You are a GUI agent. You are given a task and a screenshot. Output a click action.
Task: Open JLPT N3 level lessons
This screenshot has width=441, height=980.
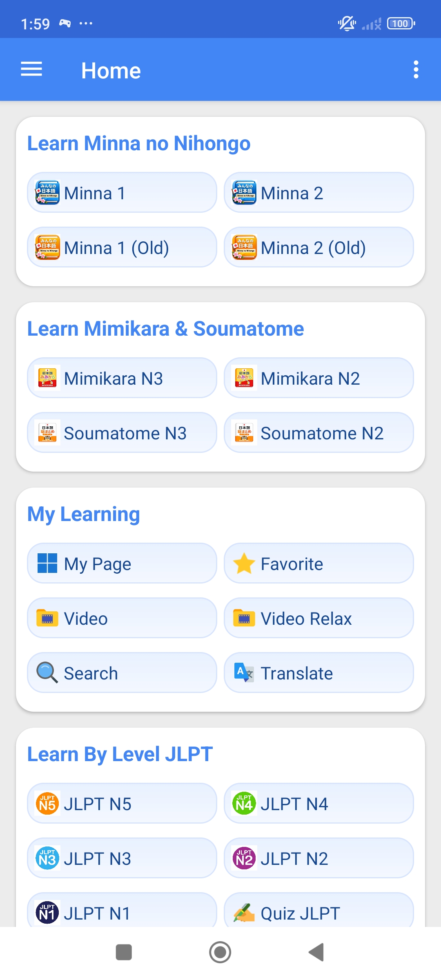click(122, 858)
